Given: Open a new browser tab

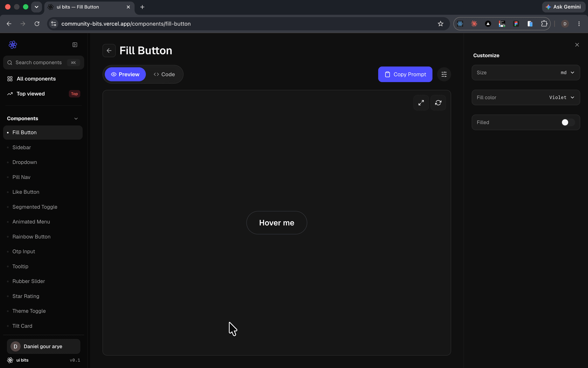Looking at the screenshot, I should pos(142,7).
